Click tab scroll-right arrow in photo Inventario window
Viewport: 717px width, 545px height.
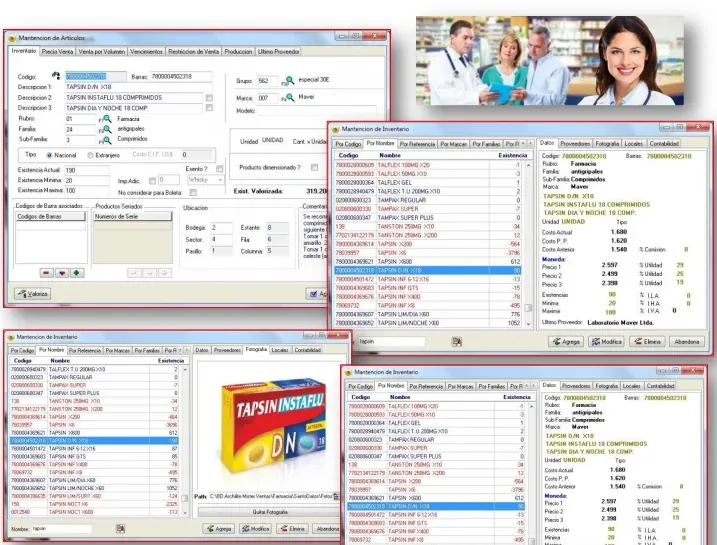point(187,350)
